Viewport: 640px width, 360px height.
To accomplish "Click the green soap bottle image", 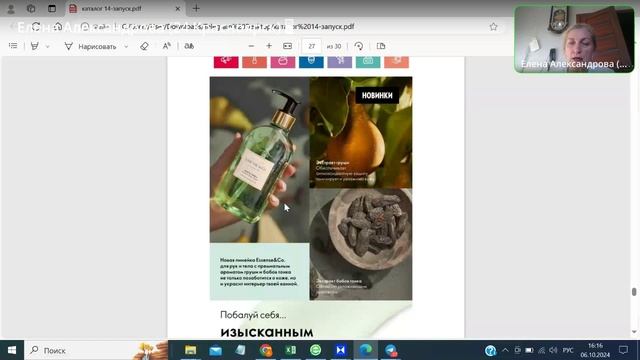I will pyautogui.click(x=260, y=159).
